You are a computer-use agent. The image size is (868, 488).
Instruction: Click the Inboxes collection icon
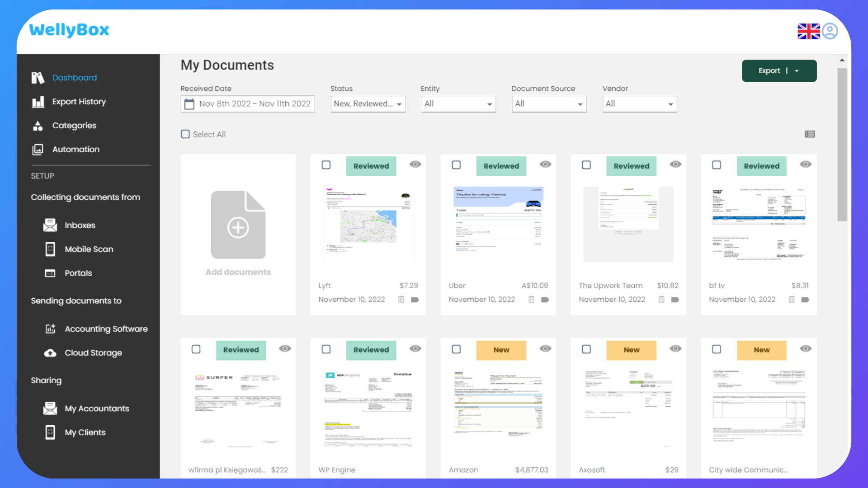click(50, 225)
